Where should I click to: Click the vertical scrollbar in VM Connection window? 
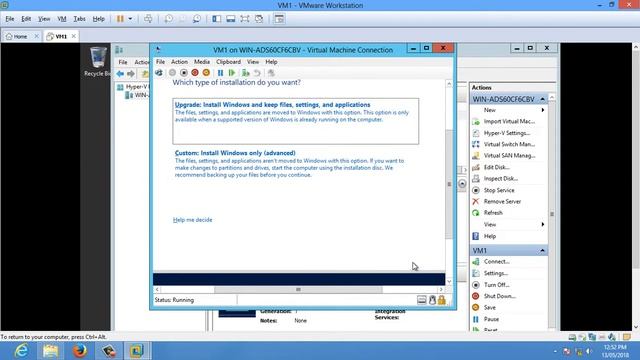[x=449, y=184]
